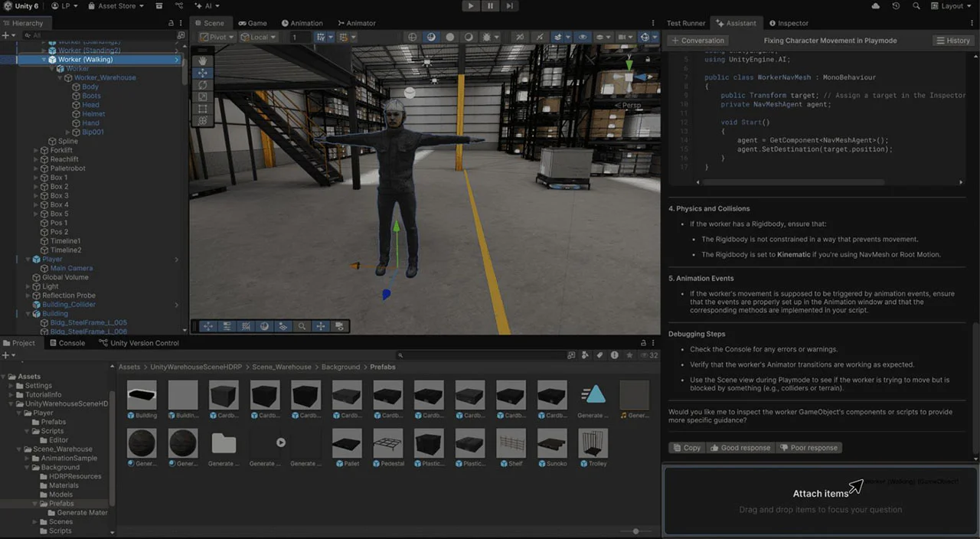Image resolution: width=980 pixels, height=539 pixels.
Task: Start Play mode with the Play button
Action: 471,6
